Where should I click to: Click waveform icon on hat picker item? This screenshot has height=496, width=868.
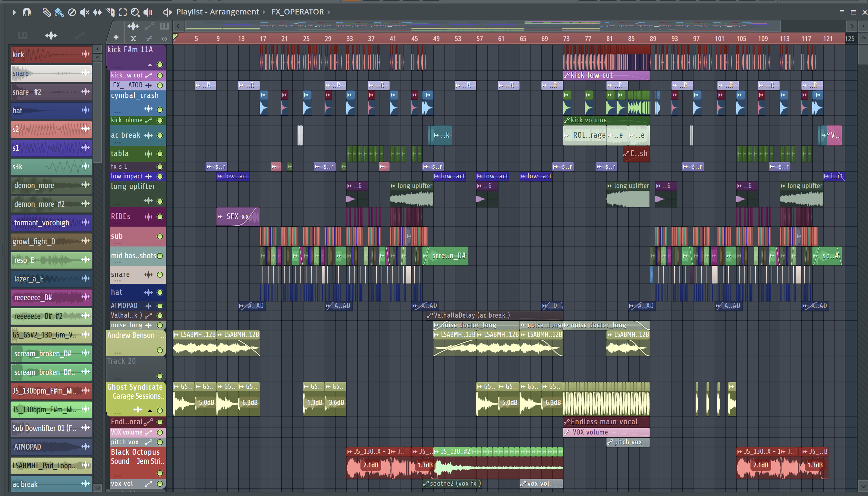[x=85, y=110]
